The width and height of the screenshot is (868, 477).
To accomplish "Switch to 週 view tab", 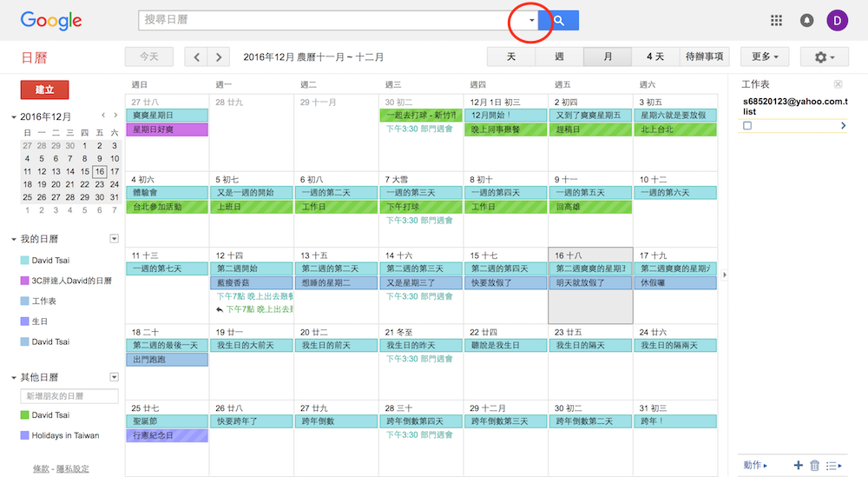I will pyautogui.click(x=559, y=57).
